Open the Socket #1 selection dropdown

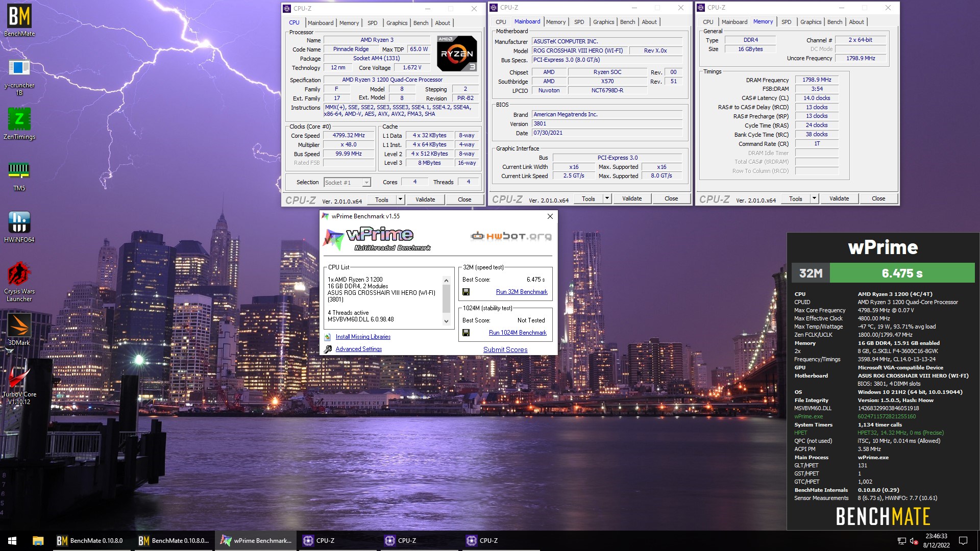(347, 182)
